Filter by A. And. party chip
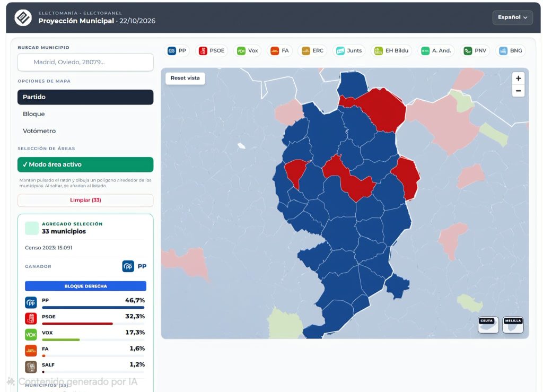 point(436,51)
